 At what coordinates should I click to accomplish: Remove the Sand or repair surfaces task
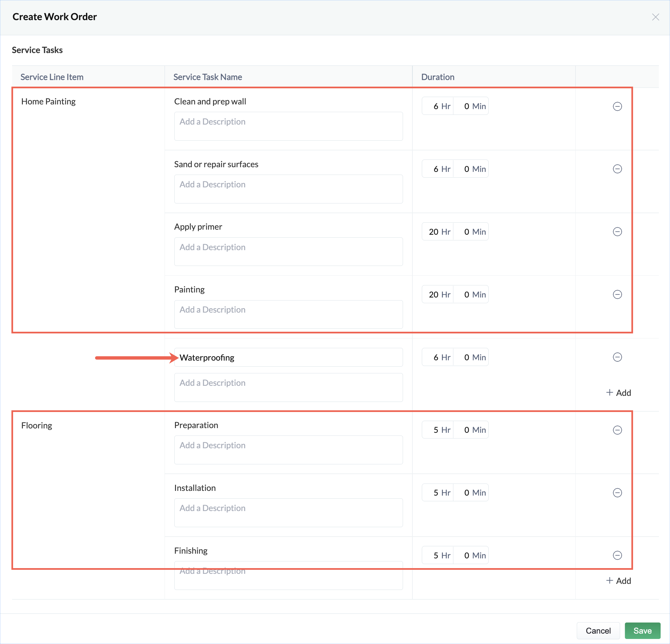[617, 169]
